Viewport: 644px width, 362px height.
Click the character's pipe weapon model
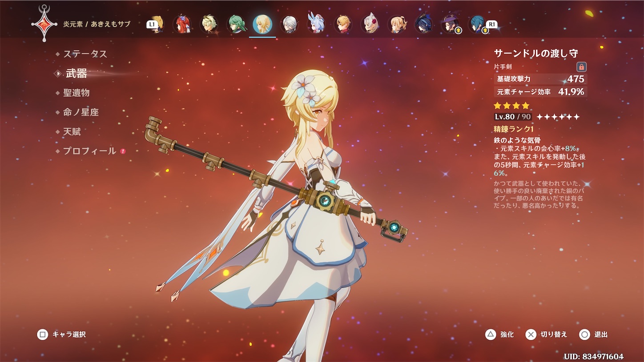click(x=276, y=179)
